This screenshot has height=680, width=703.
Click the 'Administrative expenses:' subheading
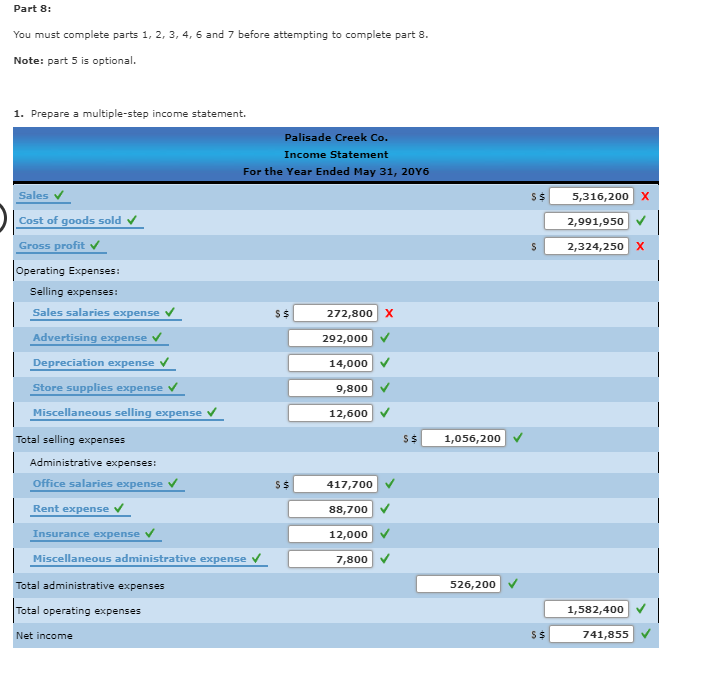[x=93, y=463]
